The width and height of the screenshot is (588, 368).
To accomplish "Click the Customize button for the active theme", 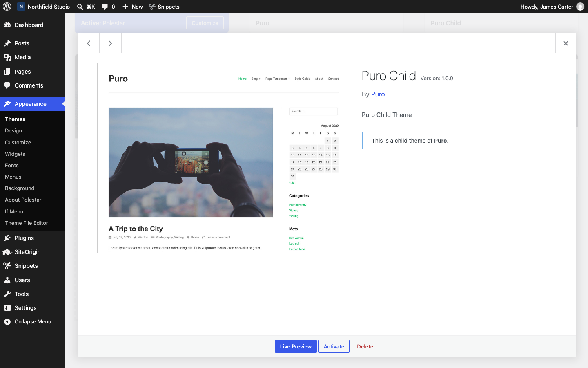I will (x=205, y=23).
